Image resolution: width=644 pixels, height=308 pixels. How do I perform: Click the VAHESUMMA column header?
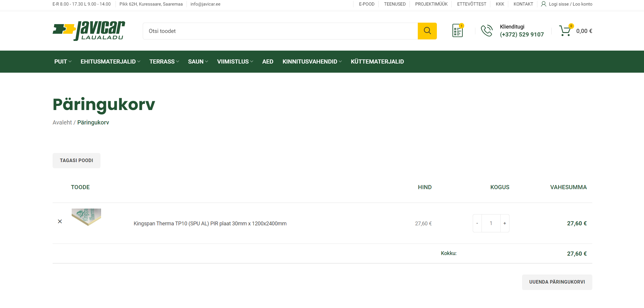pos(568,187)
